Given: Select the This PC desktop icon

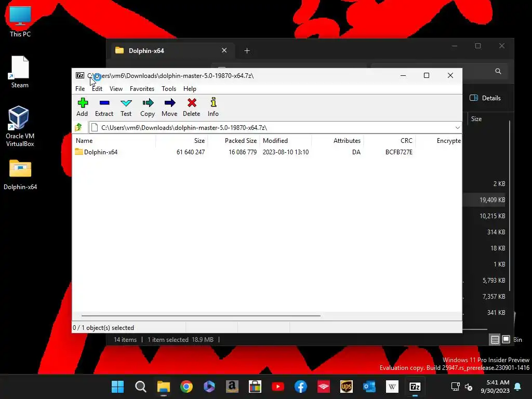Looking at the screenshot, I should [x=20, y=22].
